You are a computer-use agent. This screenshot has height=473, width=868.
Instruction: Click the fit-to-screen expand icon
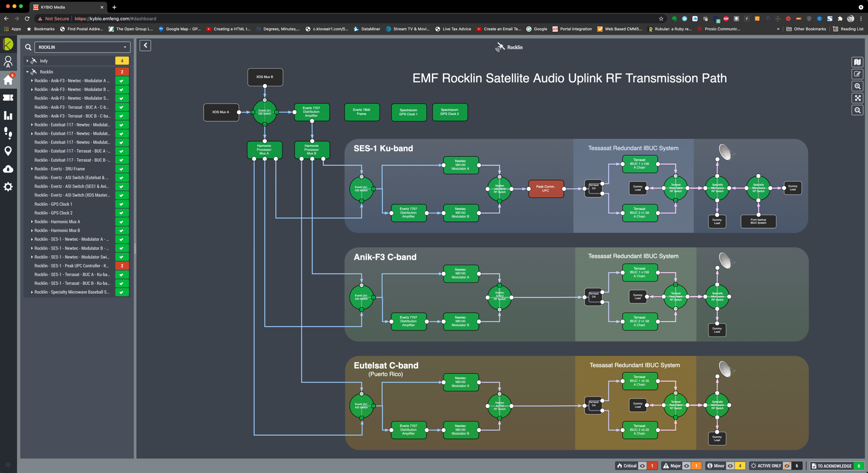point(858,98)
